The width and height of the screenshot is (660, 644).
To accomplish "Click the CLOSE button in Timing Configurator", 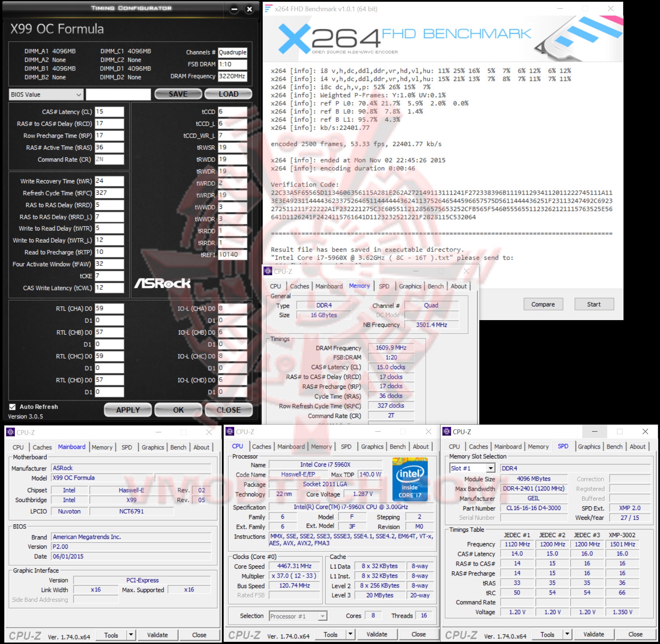I will tap(228, 410).
